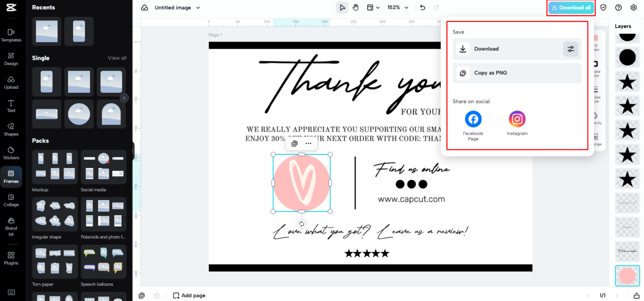Undo the last action
Viewport: 644px width, 301px height.
click(x=422, y=7)
